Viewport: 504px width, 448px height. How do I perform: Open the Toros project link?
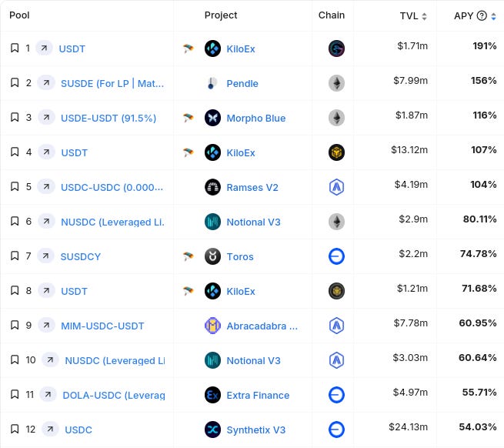click(x=240, y=256)
